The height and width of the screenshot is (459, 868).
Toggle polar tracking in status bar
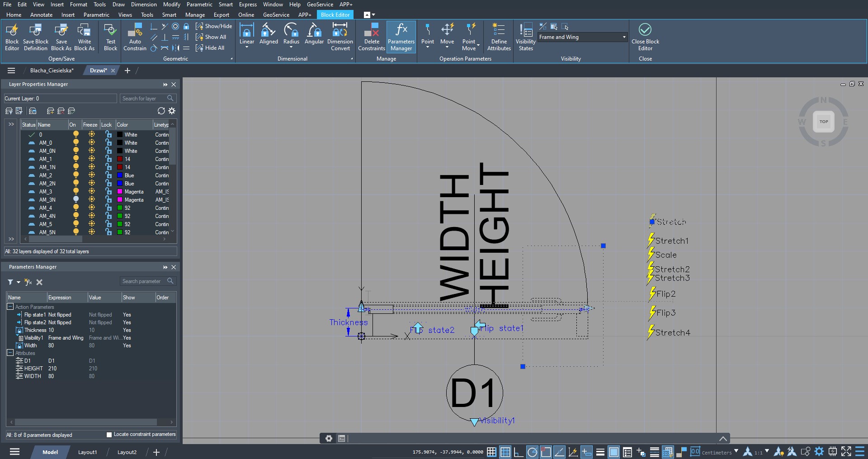pos(532,452)
